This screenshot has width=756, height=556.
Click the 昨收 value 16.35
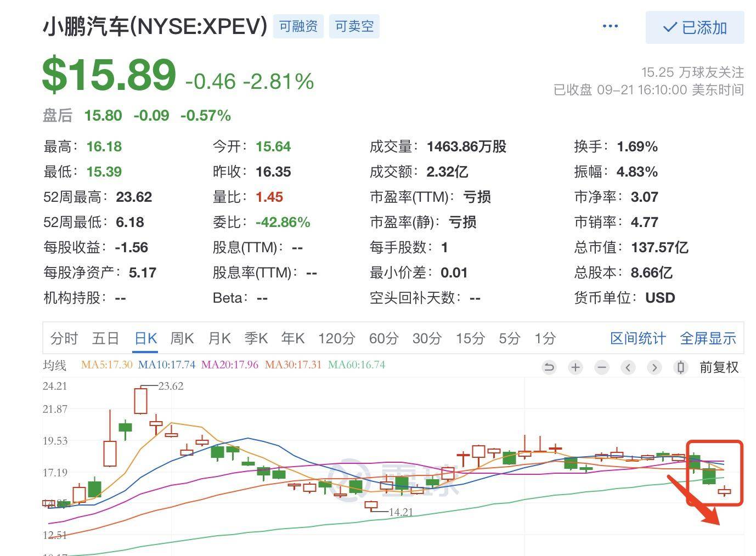[273, 172]
